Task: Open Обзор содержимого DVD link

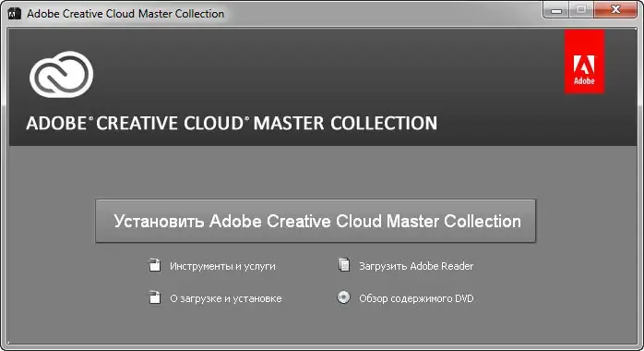Action: tap(416, 298)
